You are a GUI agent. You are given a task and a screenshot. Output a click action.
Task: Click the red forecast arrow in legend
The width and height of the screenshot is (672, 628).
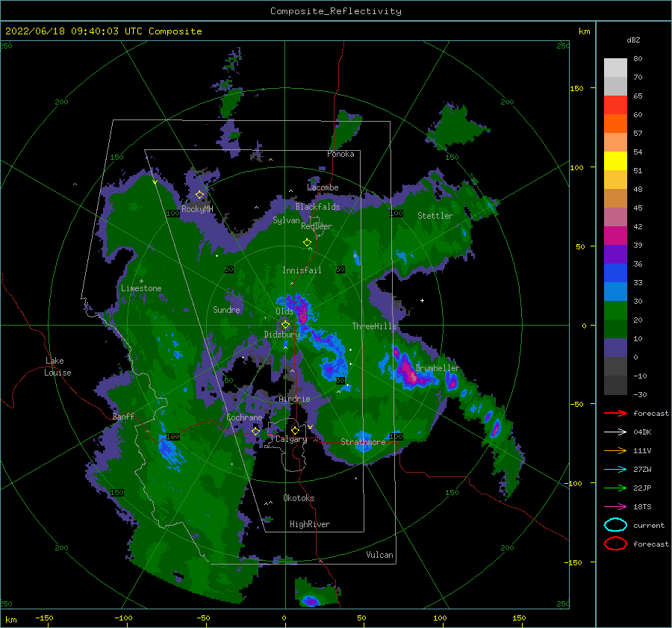[615, 413]
